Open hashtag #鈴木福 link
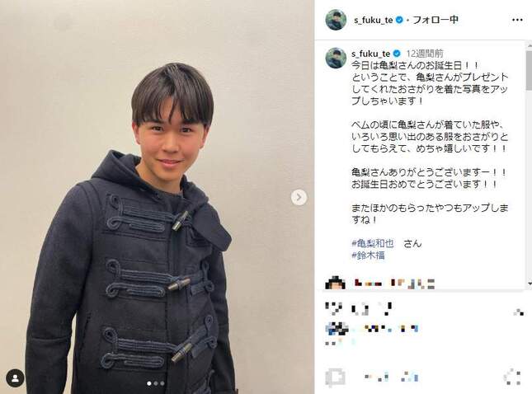Image resolution: width=532 pixels, height=394 pixels. [x=369, y=255]
